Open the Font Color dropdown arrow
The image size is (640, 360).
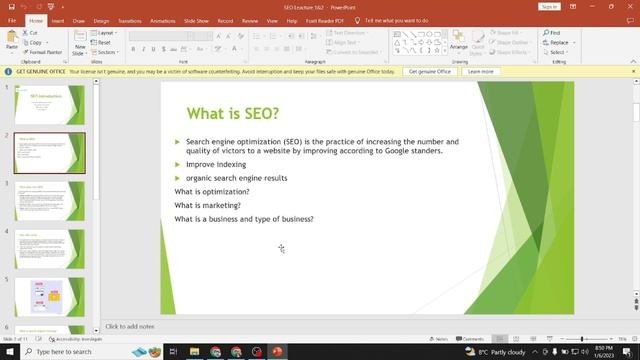coord(241,49)
